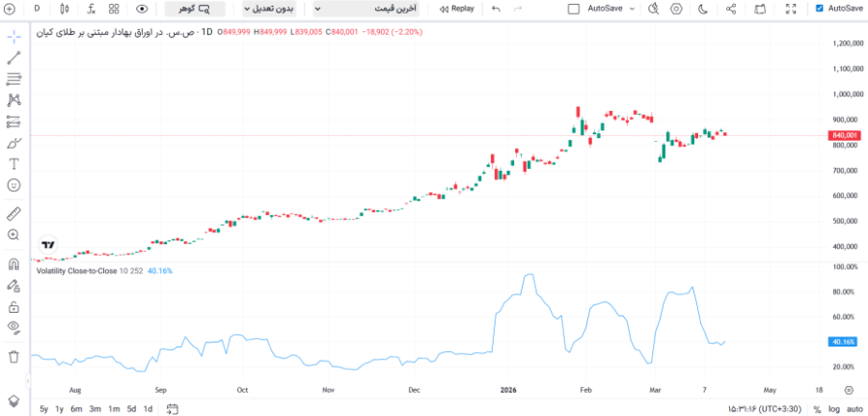Screen dimensions: 868x416
Task: Undo the last chart action
Action: (x=496, y=9)
